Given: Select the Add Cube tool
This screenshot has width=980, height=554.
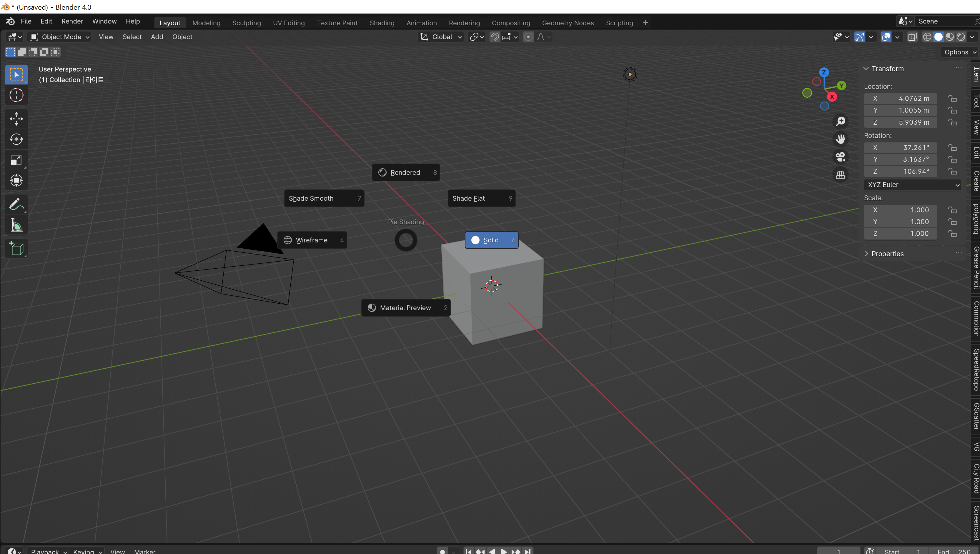Looking at the screenshot, I should tap(16, 249).
